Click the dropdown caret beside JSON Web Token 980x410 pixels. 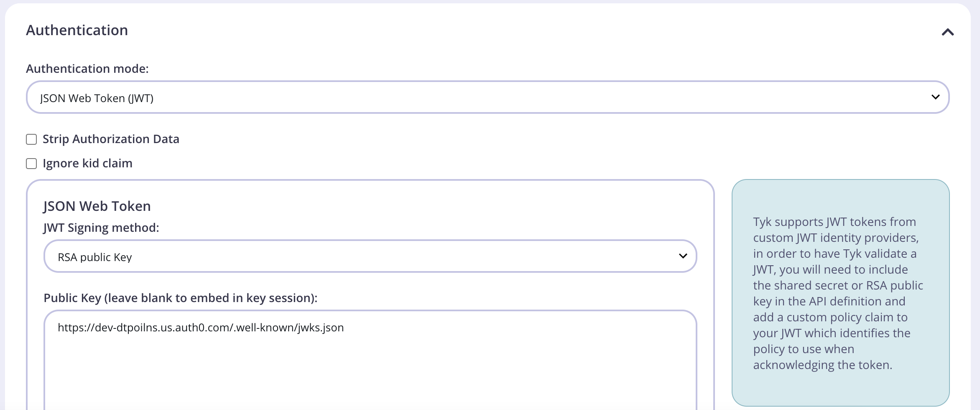pos(937,97)
